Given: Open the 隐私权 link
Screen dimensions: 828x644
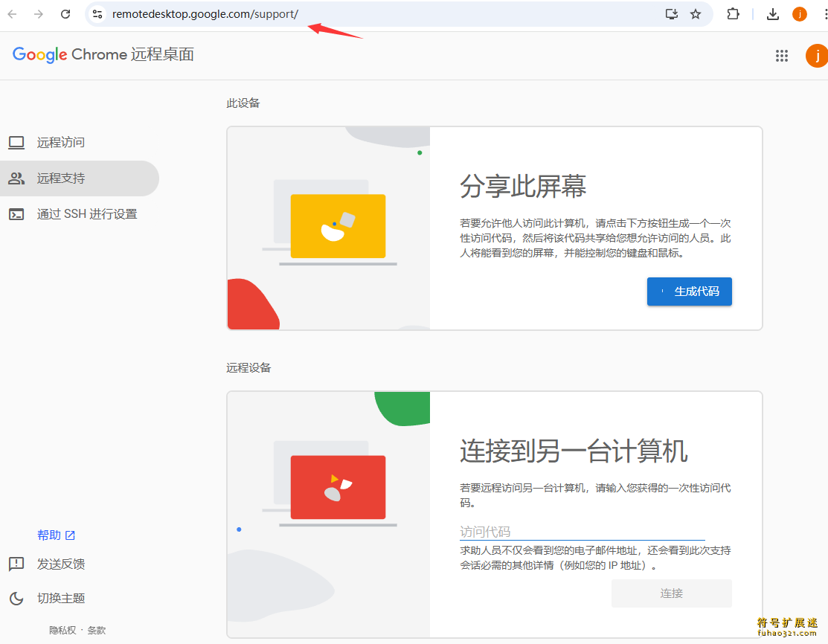Looking at the screenshot, I should tap(62, 631).
